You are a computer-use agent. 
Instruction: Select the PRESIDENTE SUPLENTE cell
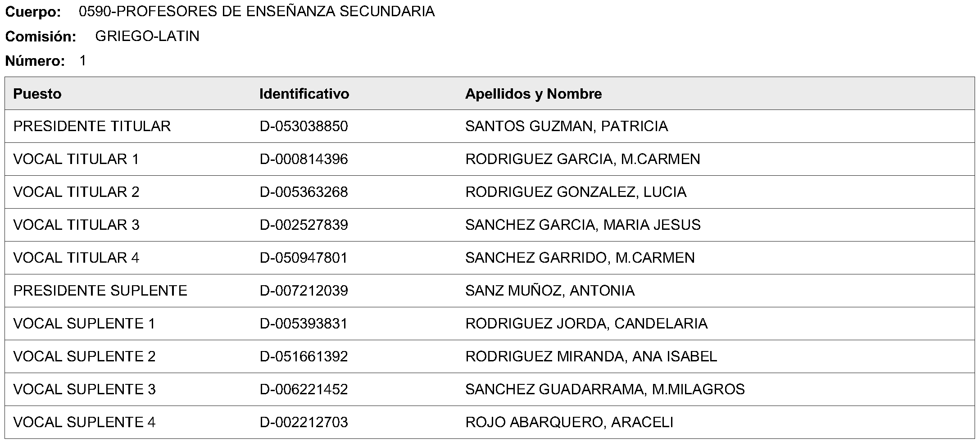pos(100,291)
